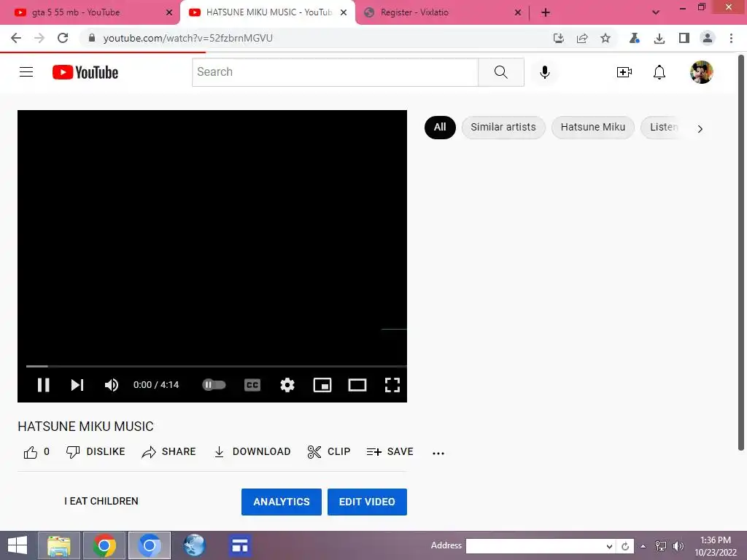Reload the current page
747x560 pixels.
point(63,38)
